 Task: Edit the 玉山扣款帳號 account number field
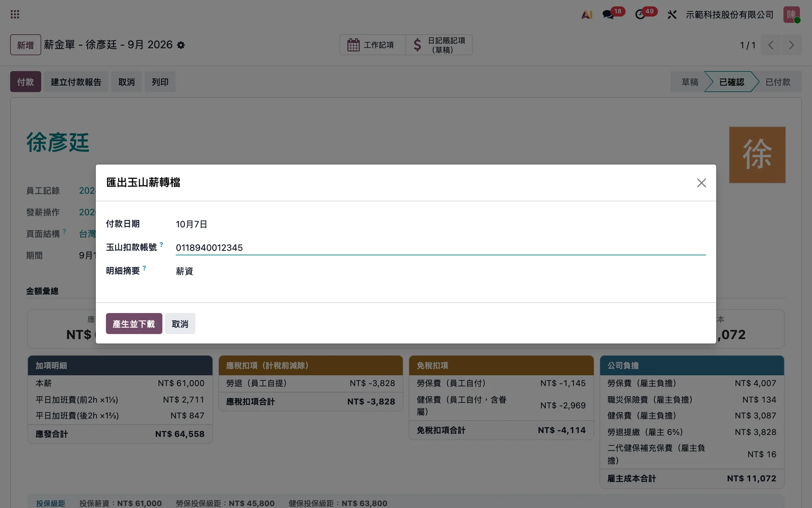[x=440, y=248]
